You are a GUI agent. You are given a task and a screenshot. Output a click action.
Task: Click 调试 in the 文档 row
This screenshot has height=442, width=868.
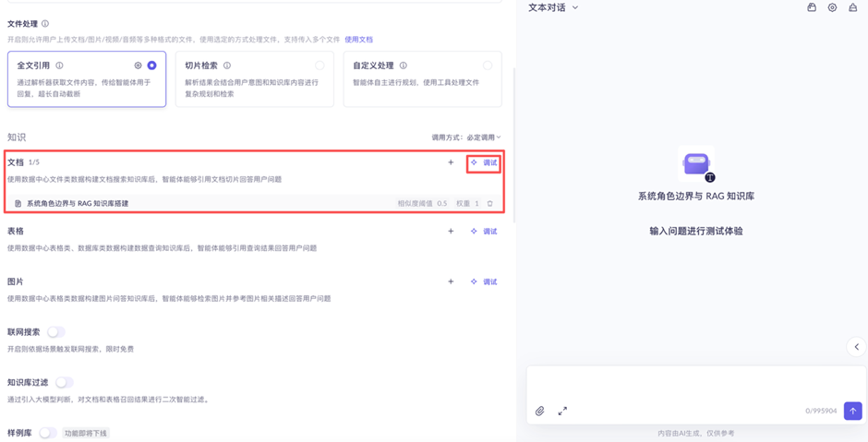[490, 162]
